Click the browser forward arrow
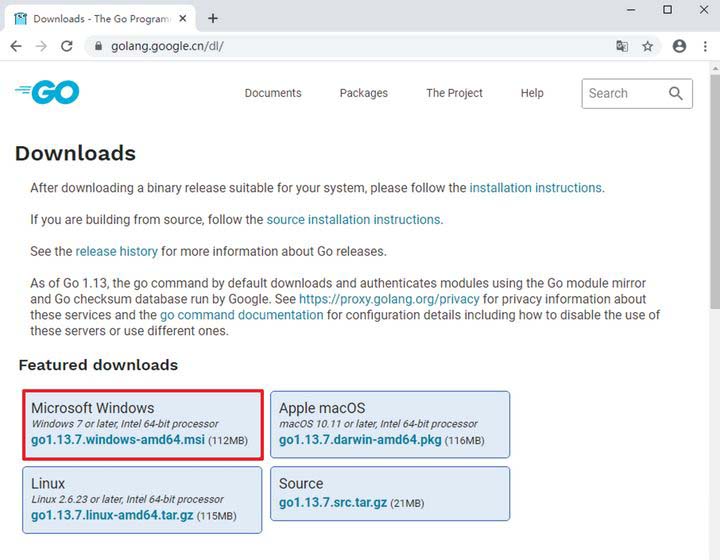Viewport: 720px width, 560px height. click(x=41, y=46)
